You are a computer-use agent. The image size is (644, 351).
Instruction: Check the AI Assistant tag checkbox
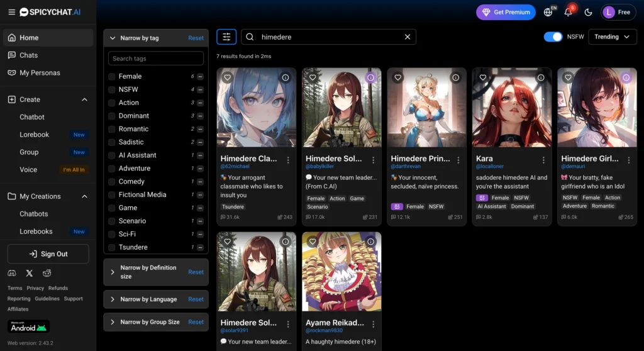pyautogui.click(x=112, y=155)
